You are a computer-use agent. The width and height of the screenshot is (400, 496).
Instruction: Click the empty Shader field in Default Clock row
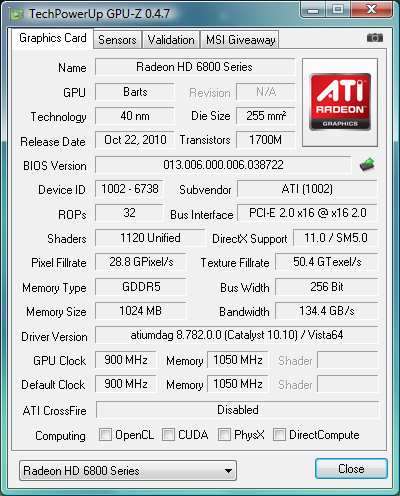click(x=348, y=384)
